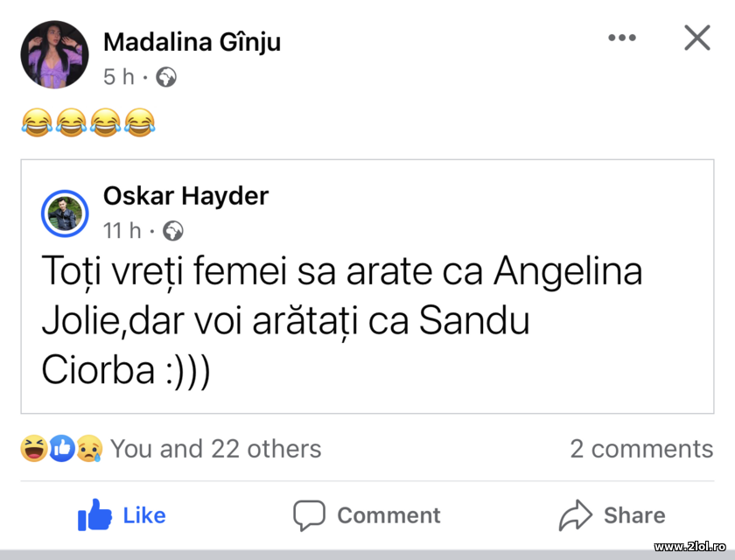Screen dimensions: 735x560
Task: Click the Comment speech bubble icon
Action: [x=311, y=515]
